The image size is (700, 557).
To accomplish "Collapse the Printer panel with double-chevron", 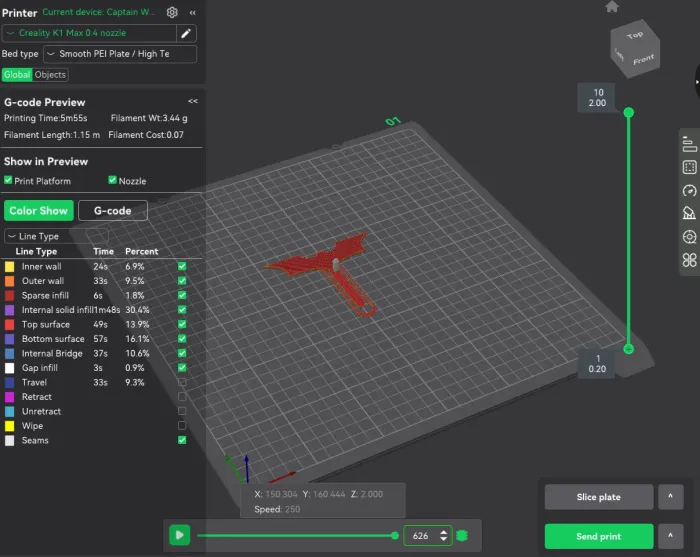I will (x=193, y=12).
